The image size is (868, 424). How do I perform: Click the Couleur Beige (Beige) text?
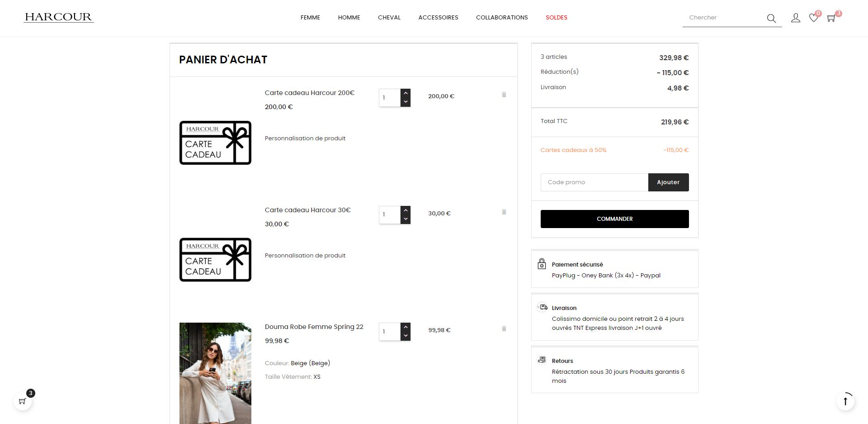(x=297, y=363)
